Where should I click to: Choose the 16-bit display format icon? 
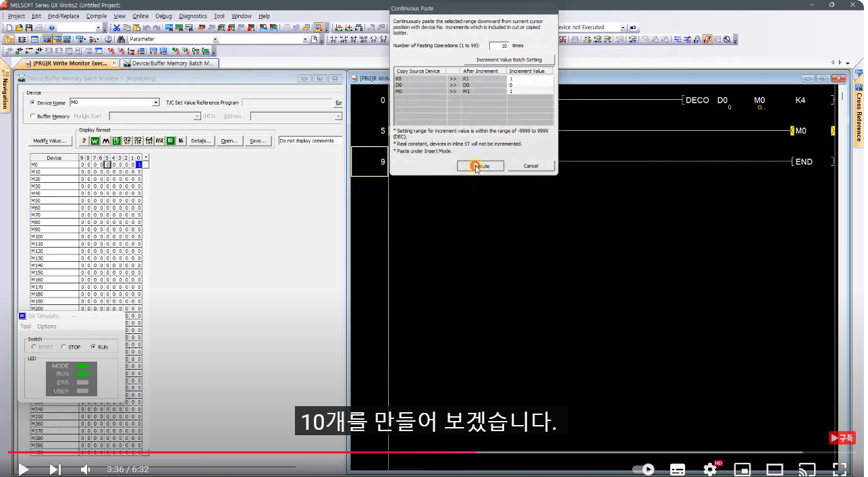(x=116, y=140)
